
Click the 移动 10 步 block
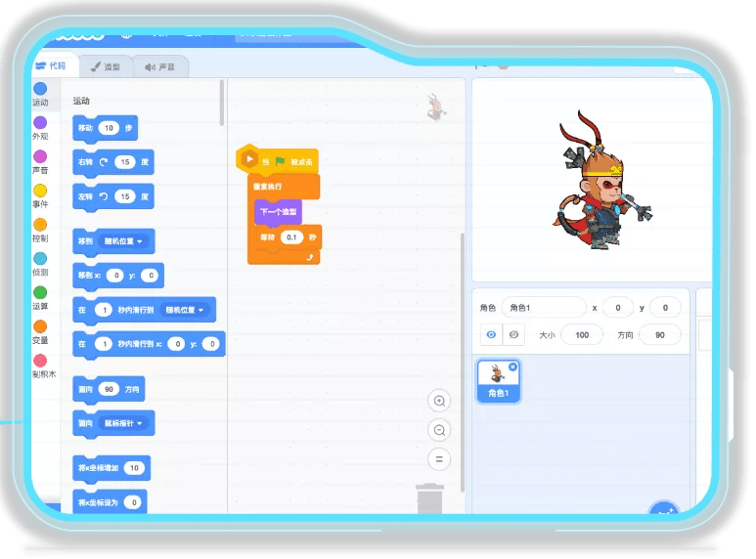[x=105, y=128]
